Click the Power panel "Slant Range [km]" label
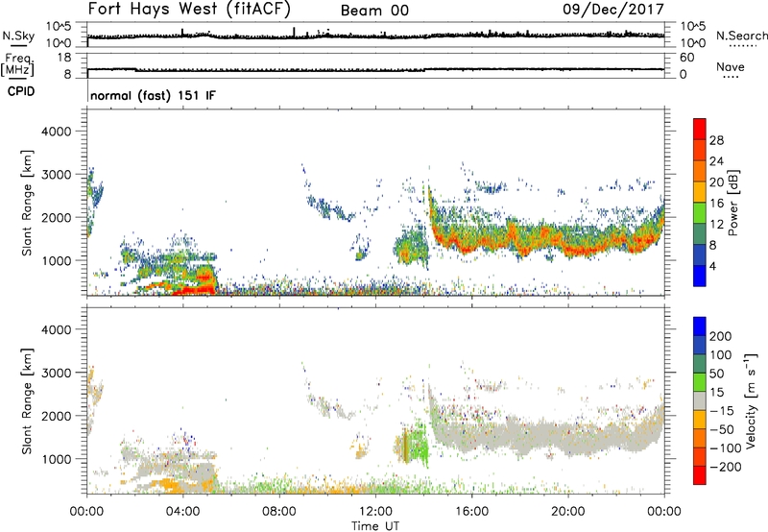This screenshot has height=532, width=768. [x=27, y=203]
